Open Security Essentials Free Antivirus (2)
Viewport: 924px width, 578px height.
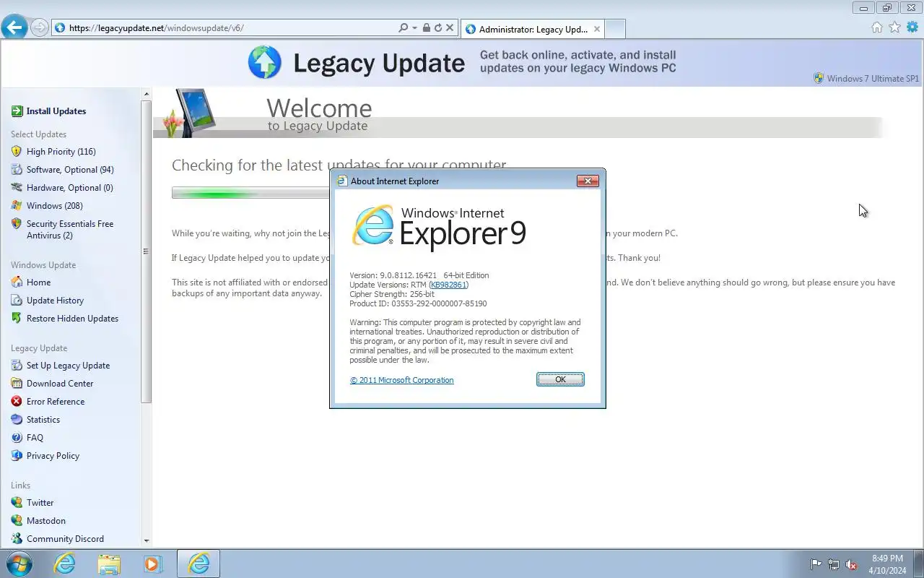click(70, 229)
